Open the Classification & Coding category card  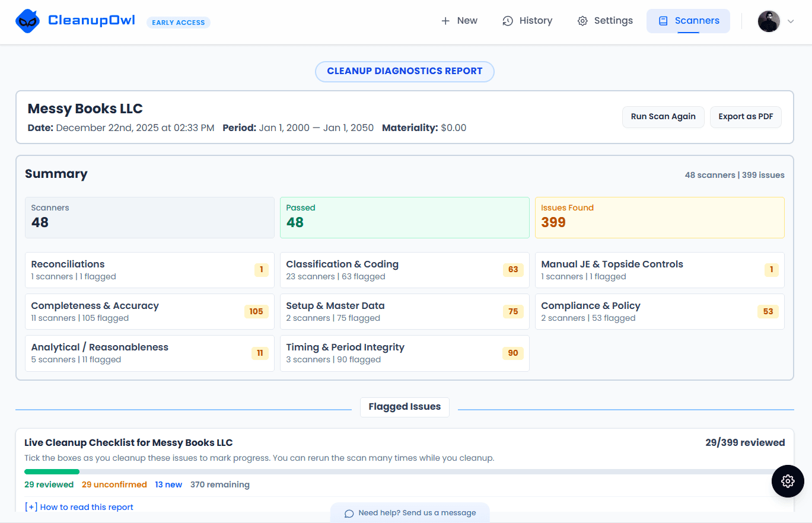tap(405, 270)
